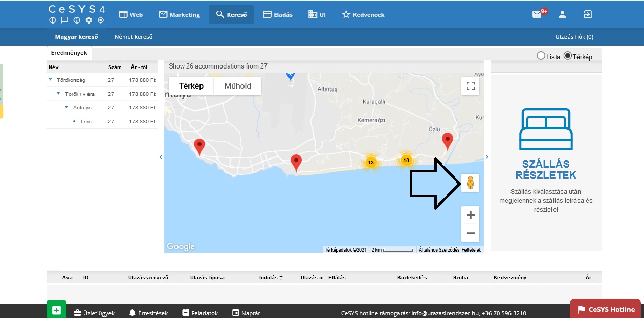Image resolution: width=644 pixels, height=318 pixels.
Task: Select the red map pin near Özlü
Action: coord(448,141)
